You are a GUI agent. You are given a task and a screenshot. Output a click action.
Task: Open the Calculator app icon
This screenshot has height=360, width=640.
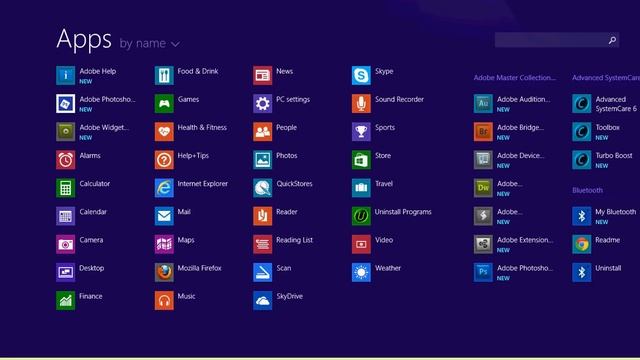[x=65, y=188]
